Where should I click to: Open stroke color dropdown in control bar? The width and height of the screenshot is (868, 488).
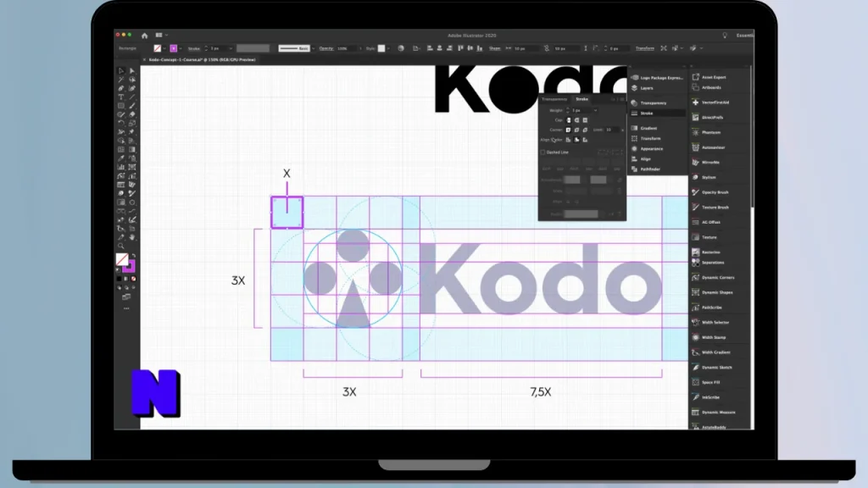point(181,48)
